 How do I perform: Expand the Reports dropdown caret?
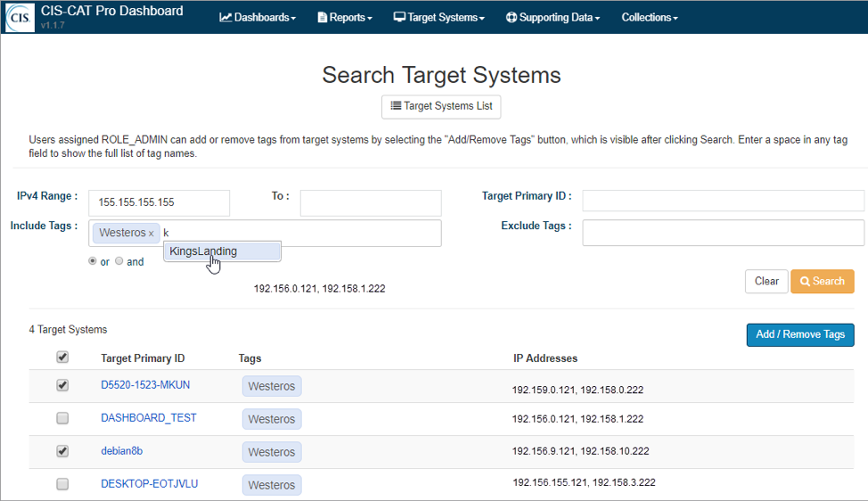click(x=370, y=18)
